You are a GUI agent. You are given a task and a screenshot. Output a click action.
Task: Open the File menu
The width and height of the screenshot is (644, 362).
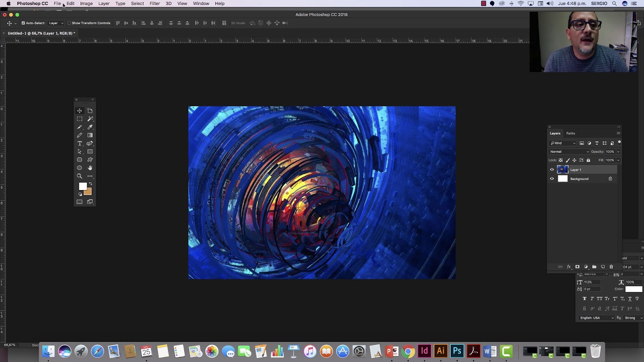point(57,4)
